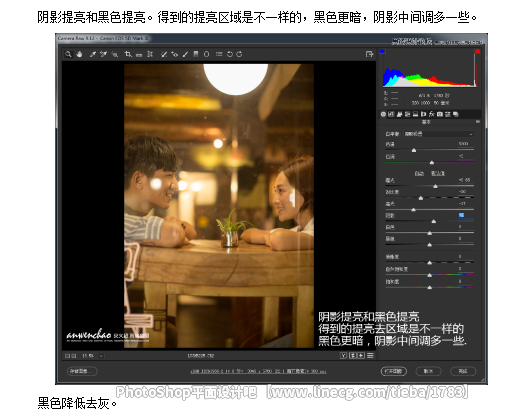524x411 pixels.
Task: Open the White Balance preset dropdown
Action: [438, 134]
